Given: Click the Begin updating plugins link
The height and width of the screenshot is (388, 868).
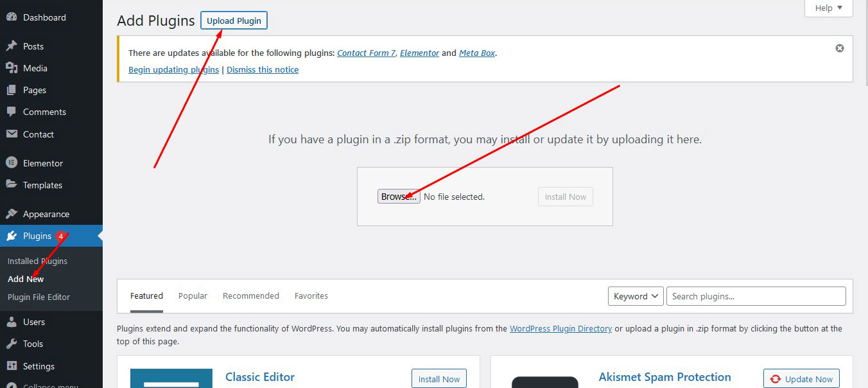Looking at the screenshot, I should pyautogui.click(x=173, y=69).
